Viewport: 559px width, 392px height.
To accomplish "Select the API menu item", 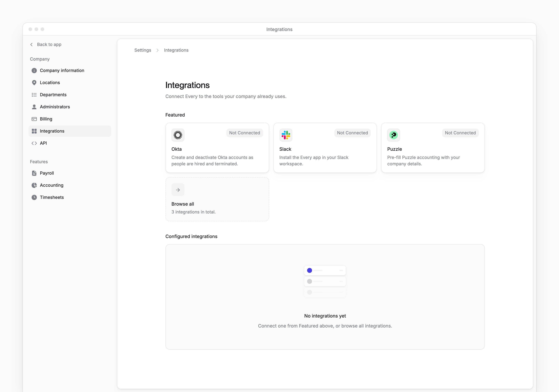I will [x=70, y=143].
